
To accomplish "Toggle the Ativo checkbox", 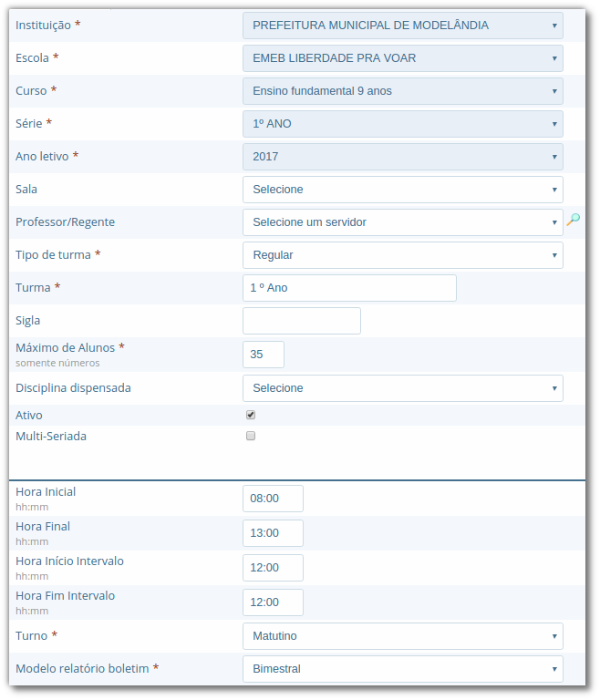I will [251, 415].
